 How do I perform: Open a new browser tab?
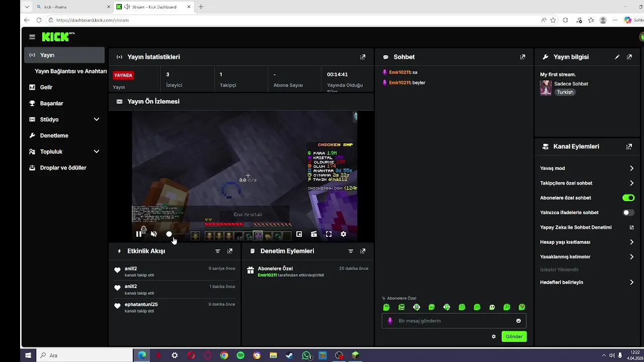tap(201, 7)
